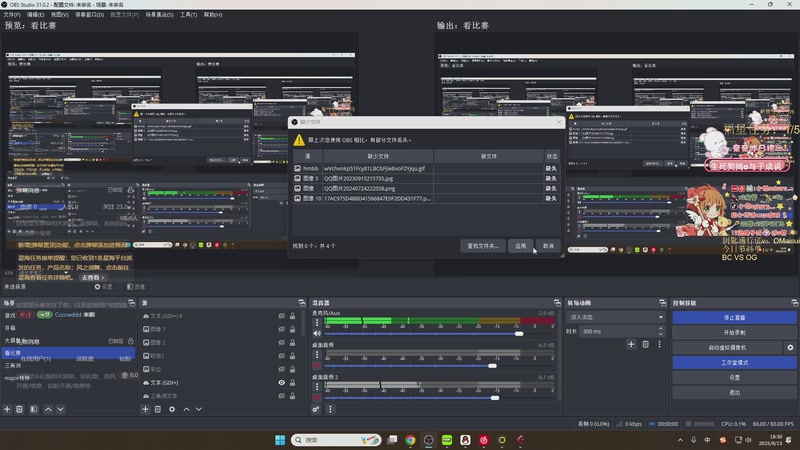Show hidden 文本 (GDI+) 9 source eye icon
Viewport: 800px width, 450px height.
point(282,316)
